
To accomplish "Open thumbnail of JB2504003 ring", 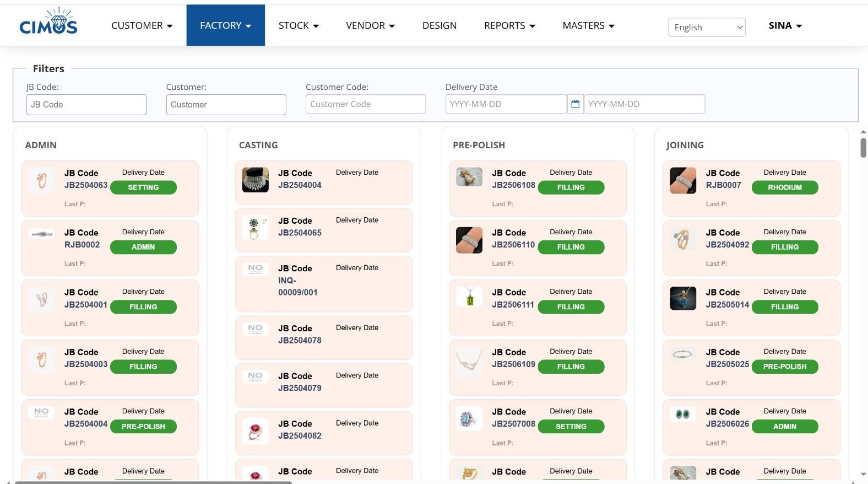I will (41, 359).
